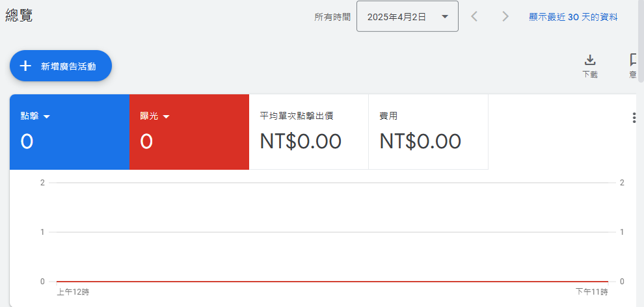Select the 平均單次點擊出價 metric card
The height and width of the screenshot is (307, 644).
(x=309, y=132)
